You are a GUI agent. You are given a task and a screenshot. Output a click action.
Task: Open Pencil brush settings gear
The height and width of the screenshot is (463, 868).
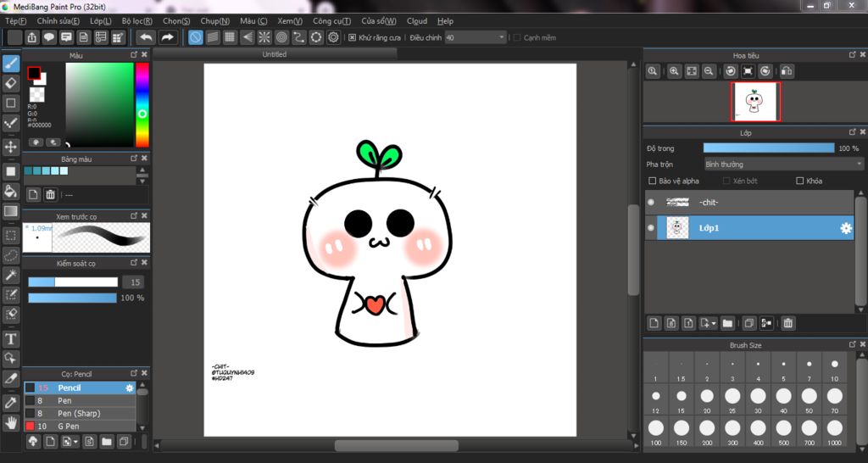click(130, 388)
